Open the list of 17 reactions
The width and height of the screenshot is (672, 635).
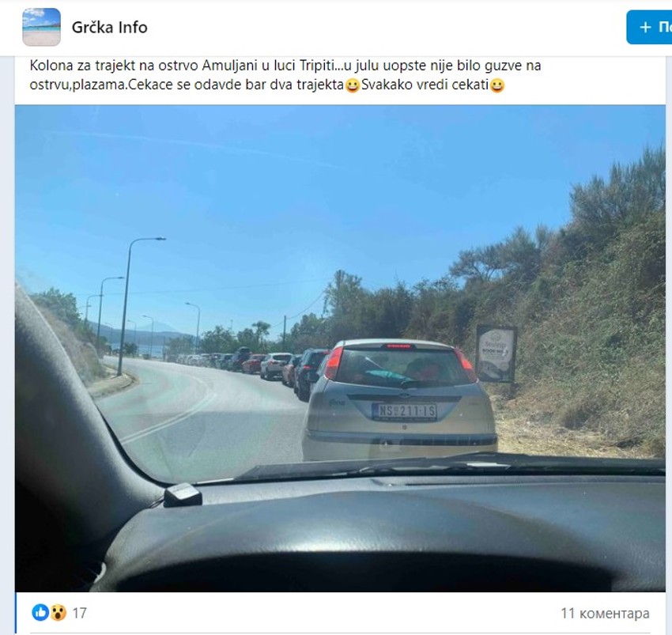tap(79, 613)
